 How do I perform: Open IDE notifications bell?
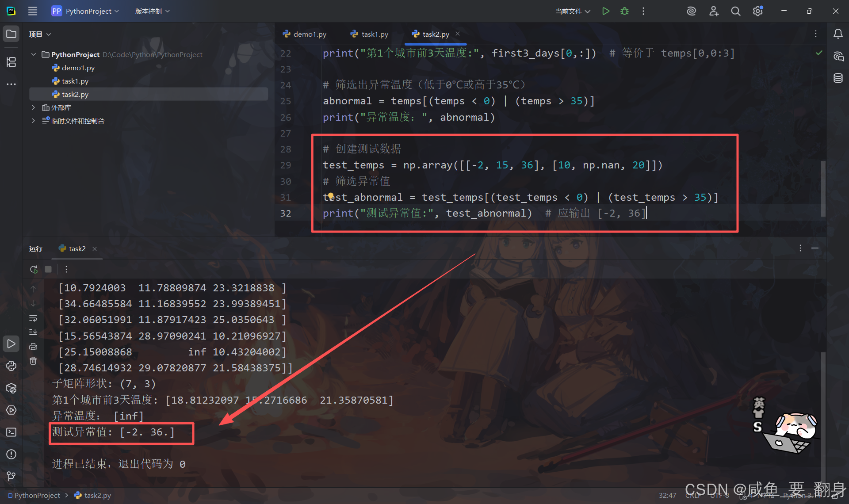(838, 34)
